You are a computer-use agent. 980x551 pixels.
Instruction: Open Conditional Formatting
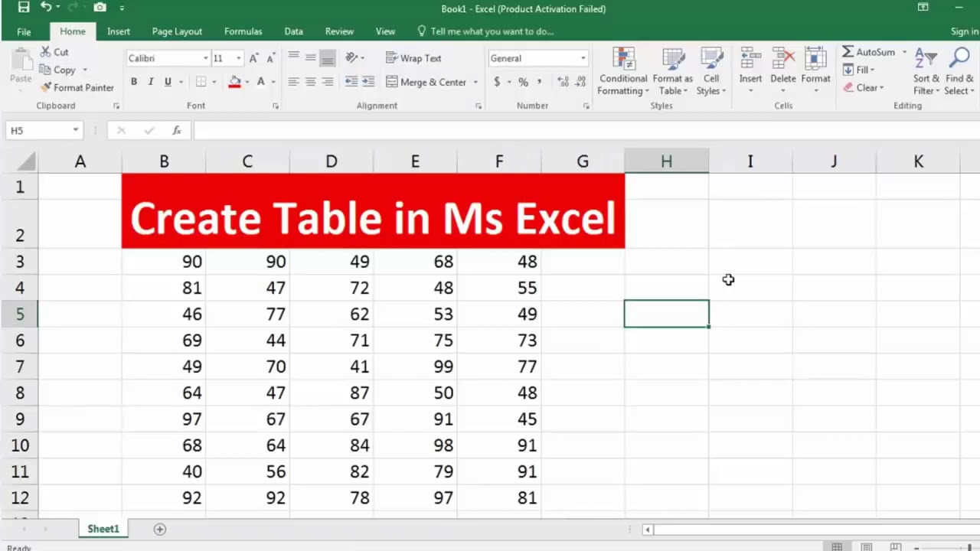[x=623, y=71]
